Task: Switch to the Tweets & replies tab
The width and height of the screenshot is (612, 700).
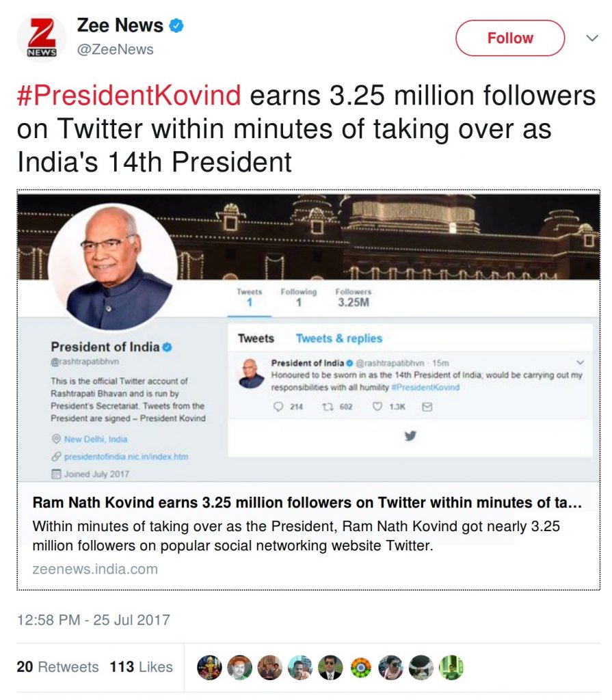Action: point(339,338)
